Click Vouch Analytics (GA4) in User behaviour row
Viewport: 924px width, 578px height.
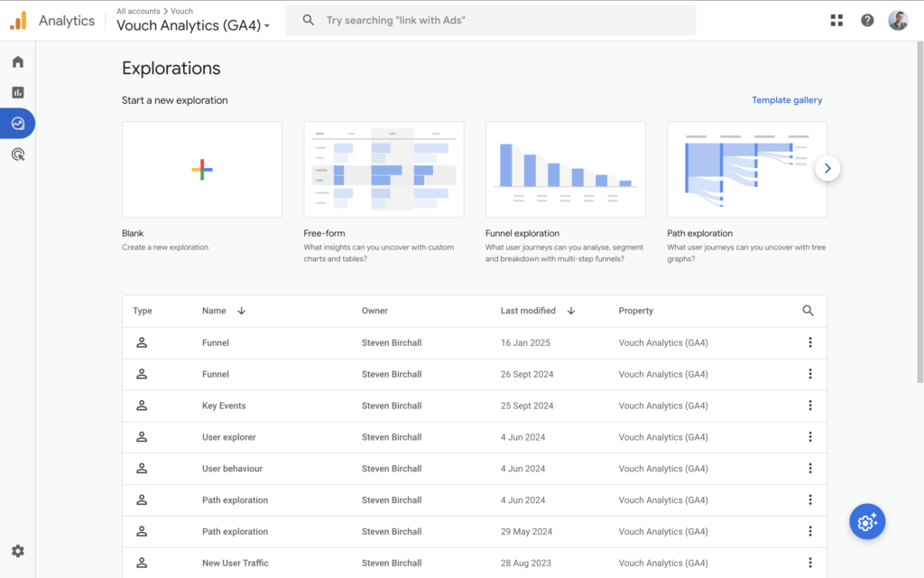click(663, 469)
